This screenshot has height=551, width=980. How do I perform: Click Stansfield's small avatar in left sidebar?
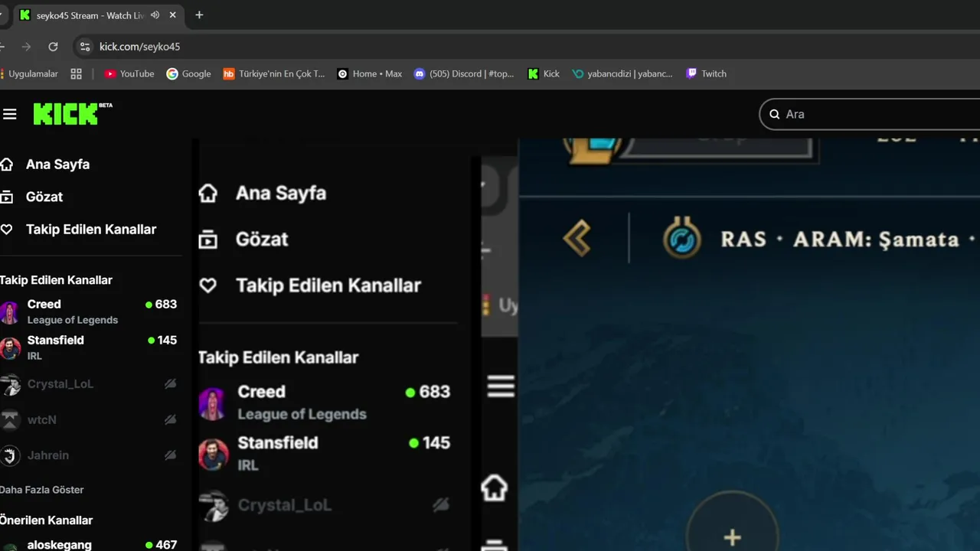point(9,348)
